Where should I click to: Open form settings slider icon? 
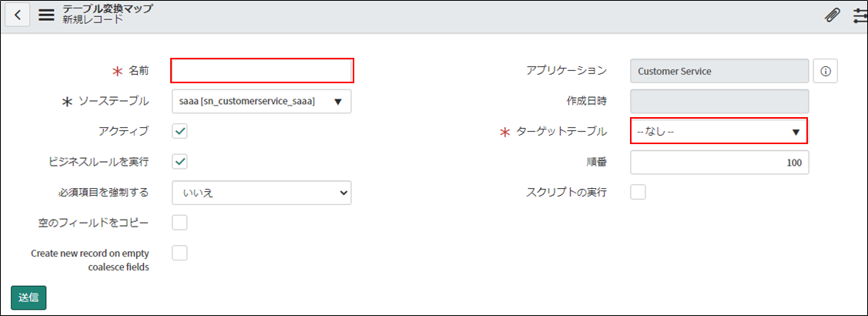point(861,15)
